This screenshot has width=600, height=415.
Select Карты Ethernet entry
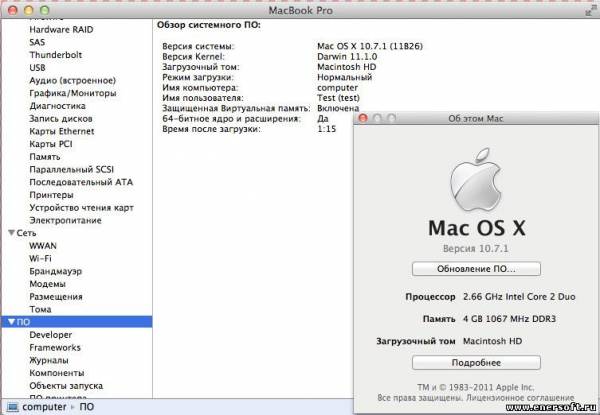62,131
